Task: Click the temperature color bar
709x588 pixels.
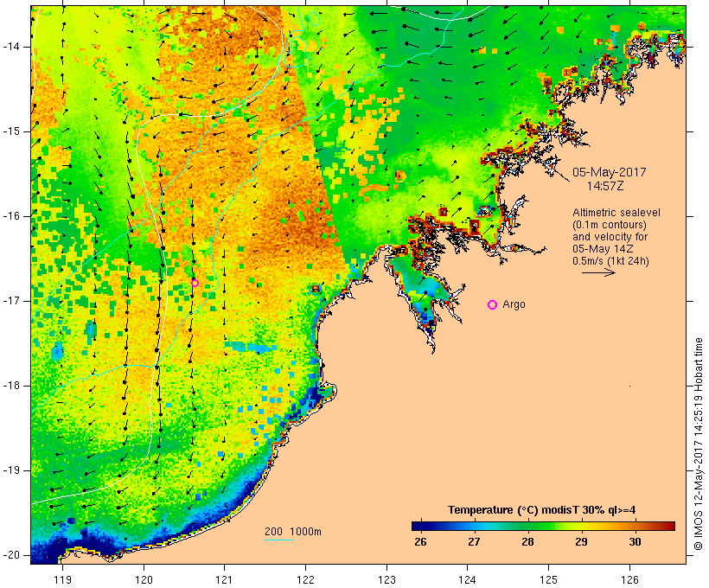Action: click(x=543, y=526)
